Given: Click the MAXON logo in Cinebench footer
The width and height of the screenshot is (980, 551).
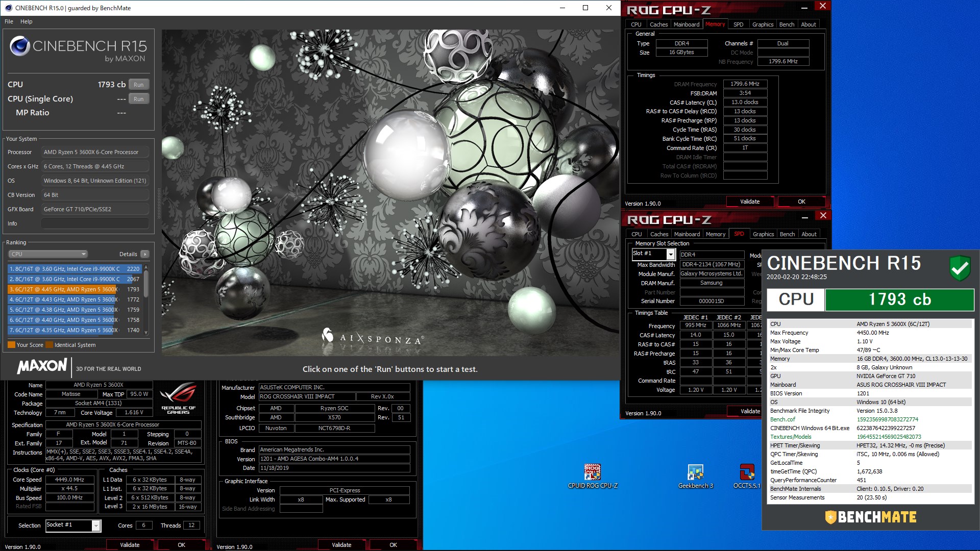Looking at the screenshot, I should 42,366.
